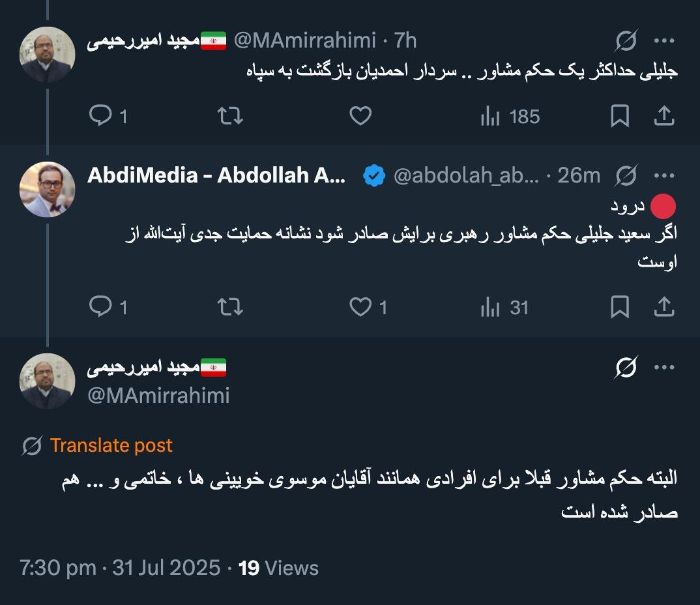The image size is (700, 605).
Task: Open AbdiMedia's profile picture
Action: coord(48,189)
